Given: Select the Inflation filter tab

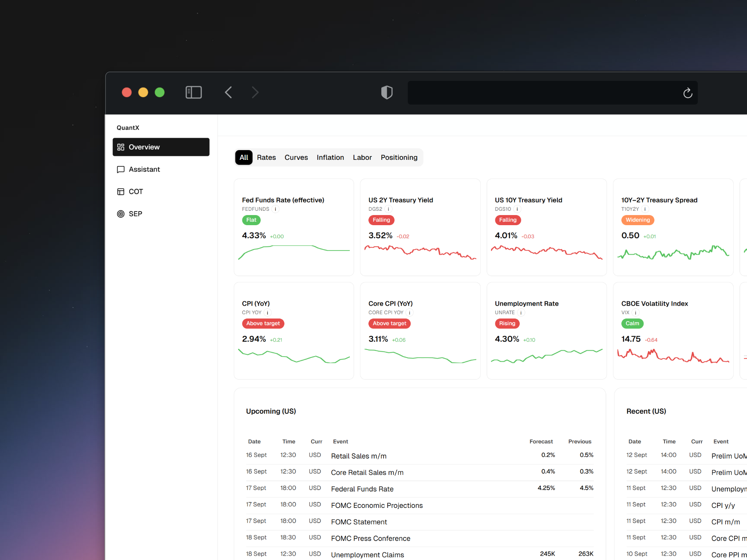Looking at the screenshot, I should pyautogui.click(x=330, y=157).
